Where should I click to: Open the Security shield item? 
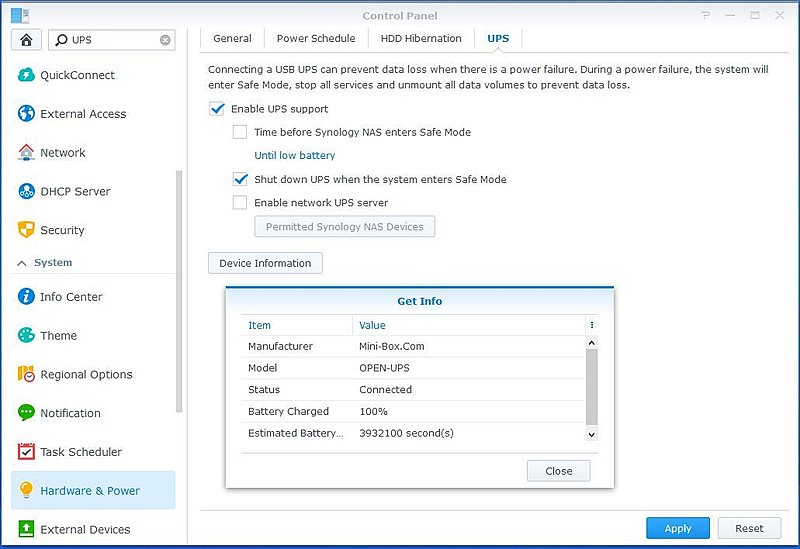62,230
